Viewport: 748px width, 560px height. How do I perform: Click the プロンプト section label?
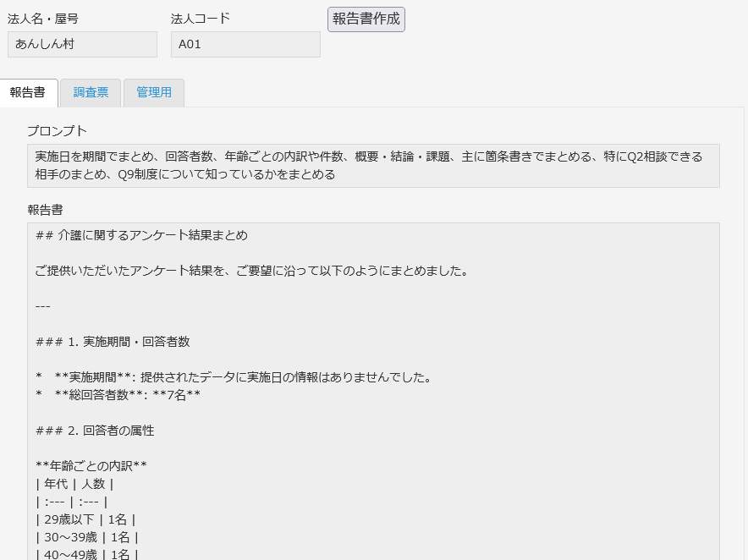[x=57, y=130]
